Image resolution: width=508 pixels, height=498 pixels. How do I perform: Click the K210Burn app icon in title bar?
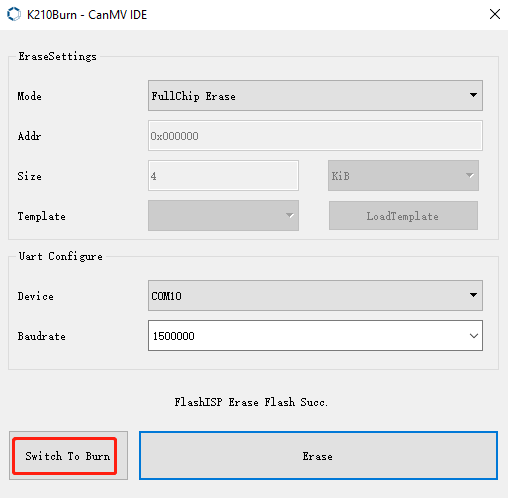14,14
